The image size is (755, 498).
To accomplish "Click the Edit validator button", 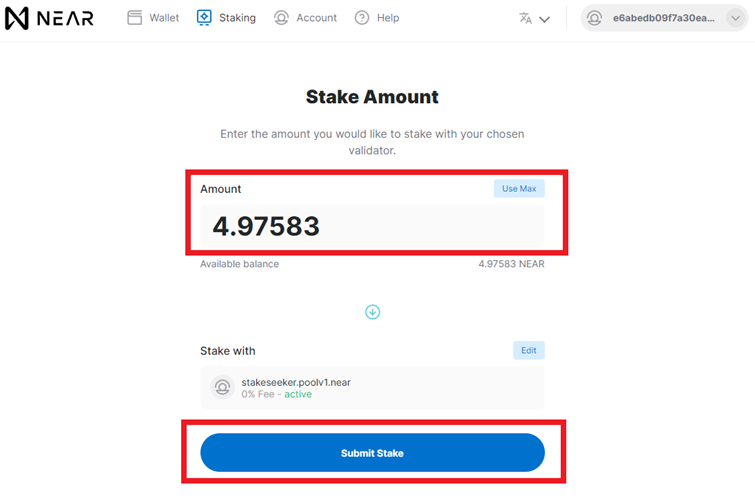I will click(529, 351).
